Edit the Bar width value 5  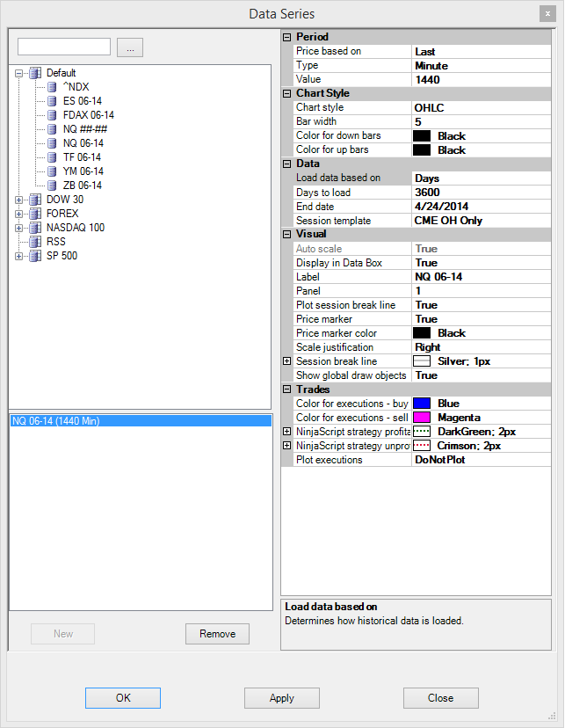[482, 121]
